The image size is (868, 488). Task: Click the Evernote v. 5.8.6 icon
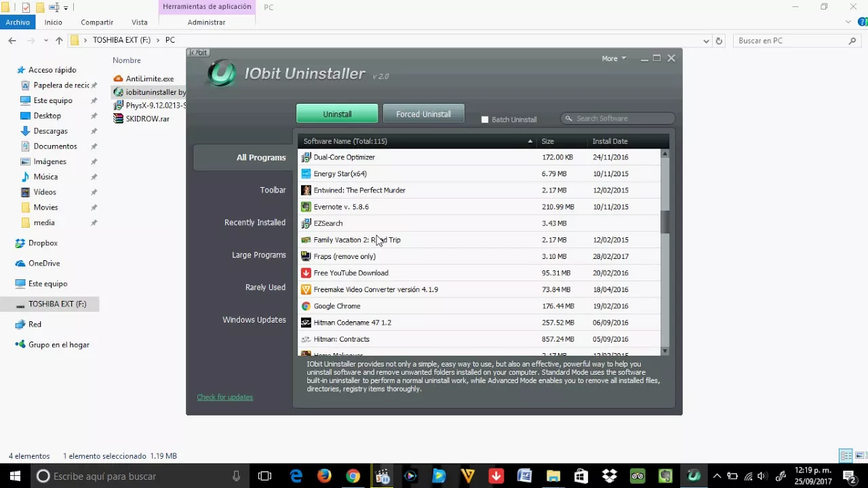pos(306,207)
